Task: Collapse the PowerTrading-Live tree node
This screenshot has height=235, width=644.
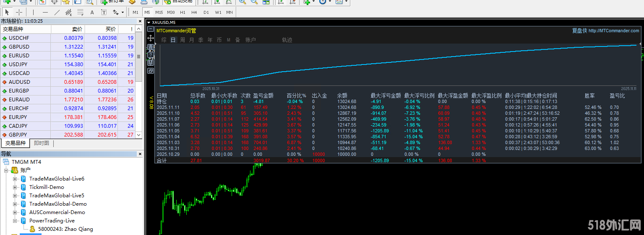Action: [16, 221]
